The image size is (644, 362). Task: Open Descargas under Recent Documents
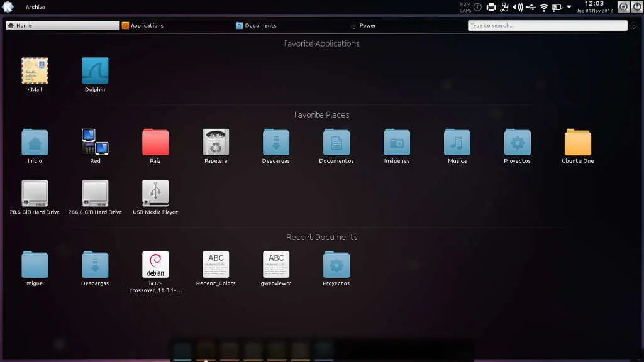click(x=95, y=268)
